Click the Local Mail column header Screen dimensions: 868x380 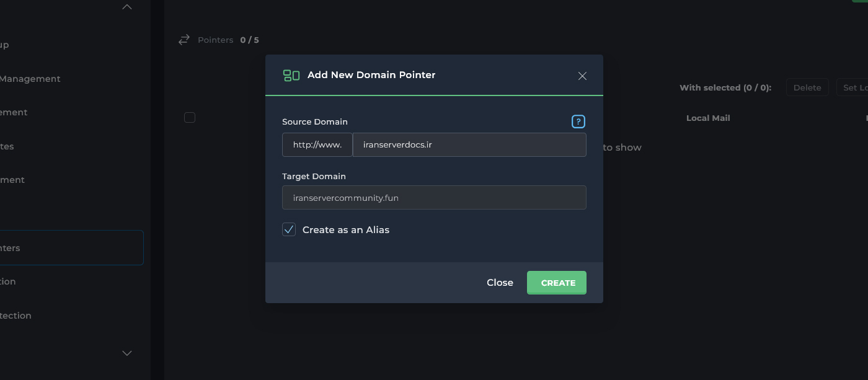pos(708,118)
